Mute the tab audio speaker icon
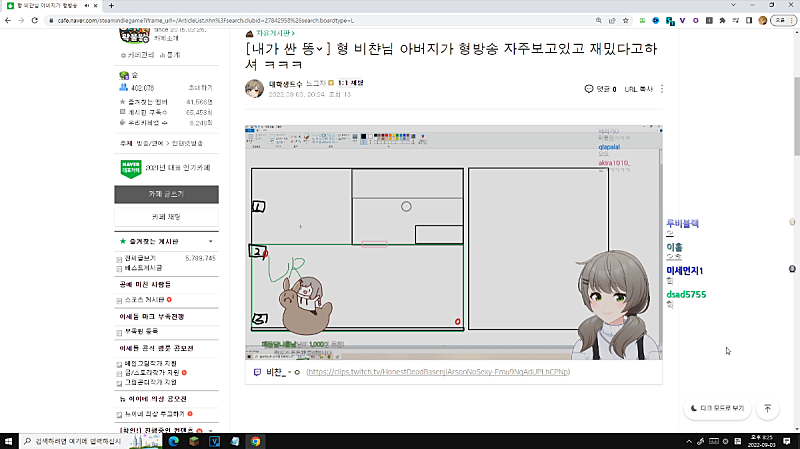800x449 pixels. tap(87, 6)
